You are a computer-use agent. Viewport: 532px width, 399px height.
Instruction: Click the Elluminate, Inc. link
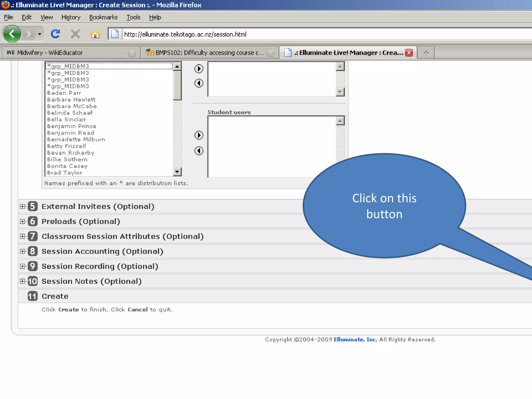point(355,340)
